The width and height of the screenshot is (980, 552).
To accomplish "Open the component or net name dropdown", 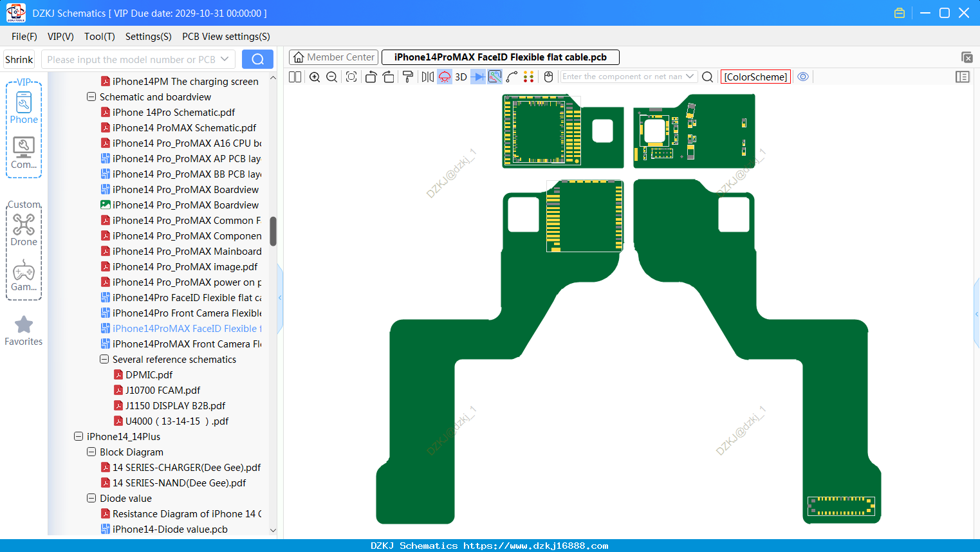I will click(x=690, y=77).
